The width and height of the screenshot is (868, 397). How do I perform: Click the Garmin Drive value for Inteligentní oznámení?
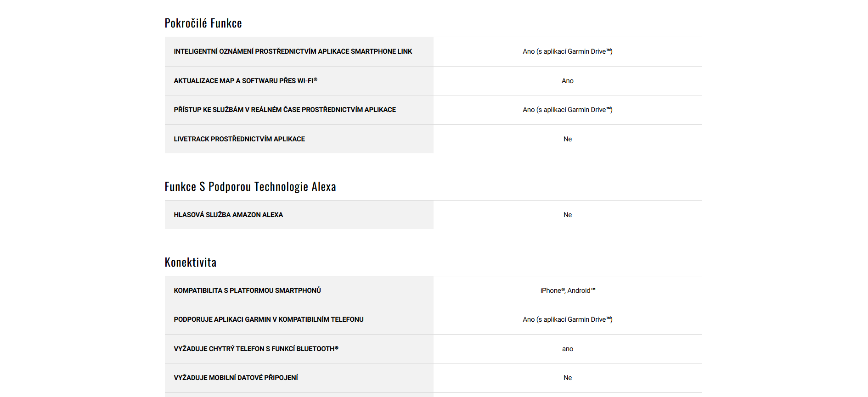pyautogui.click(x=567, y=51)
